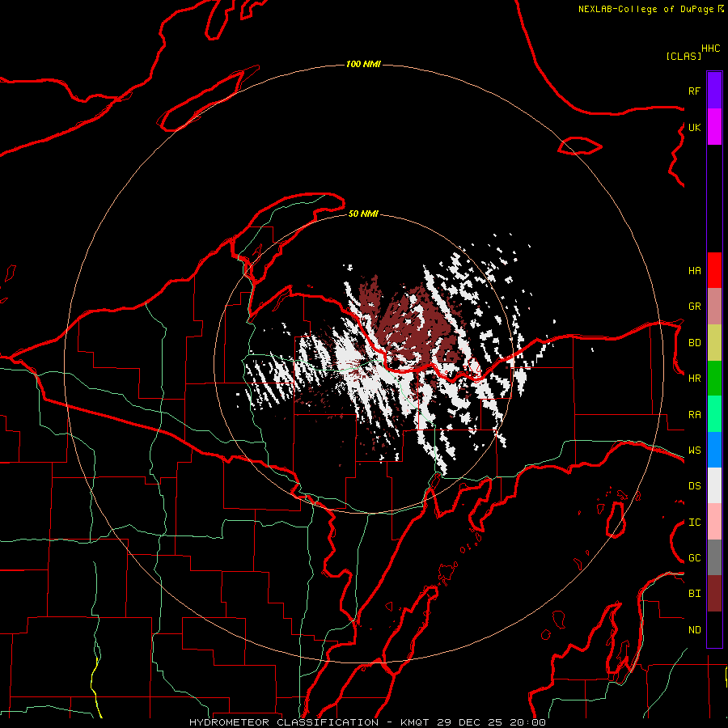Click the red HA legend swatch
Viewport: 728px width, 728px height.
click(x=714, y=270)
